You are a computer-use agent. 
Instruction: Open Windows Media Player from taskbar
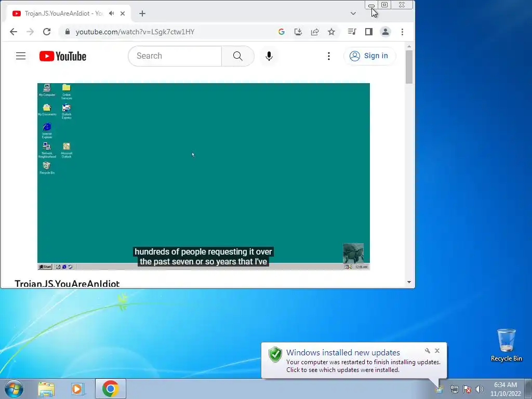tap(78, 389)
